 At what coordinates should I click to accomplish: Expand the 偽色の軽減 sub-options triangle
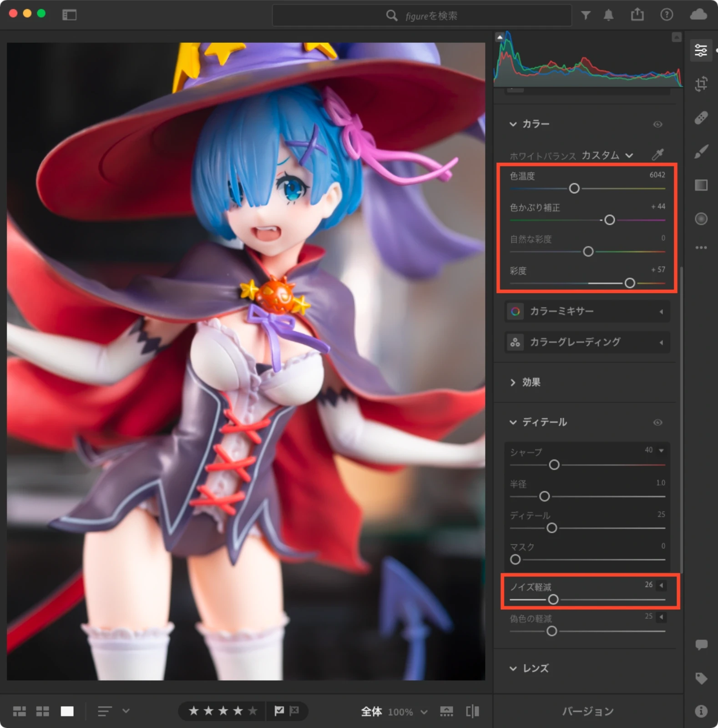(661, 617)
